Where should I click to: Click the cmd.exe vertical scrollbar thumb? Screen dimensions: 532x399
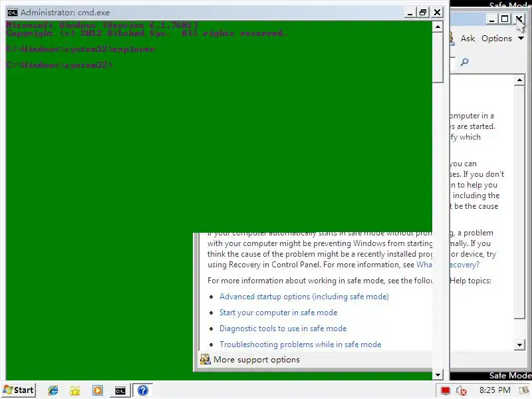(438, 57)
